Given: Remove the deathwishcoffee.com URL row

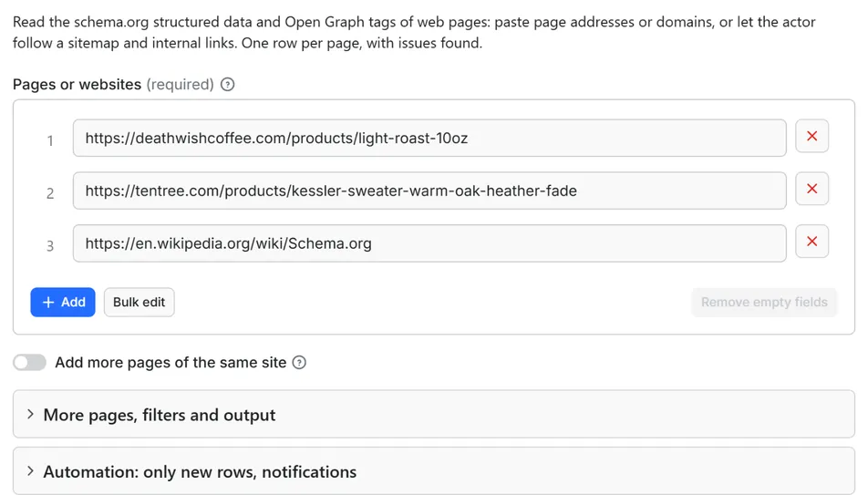Looking at the screenshot, I should pos(811,136).
